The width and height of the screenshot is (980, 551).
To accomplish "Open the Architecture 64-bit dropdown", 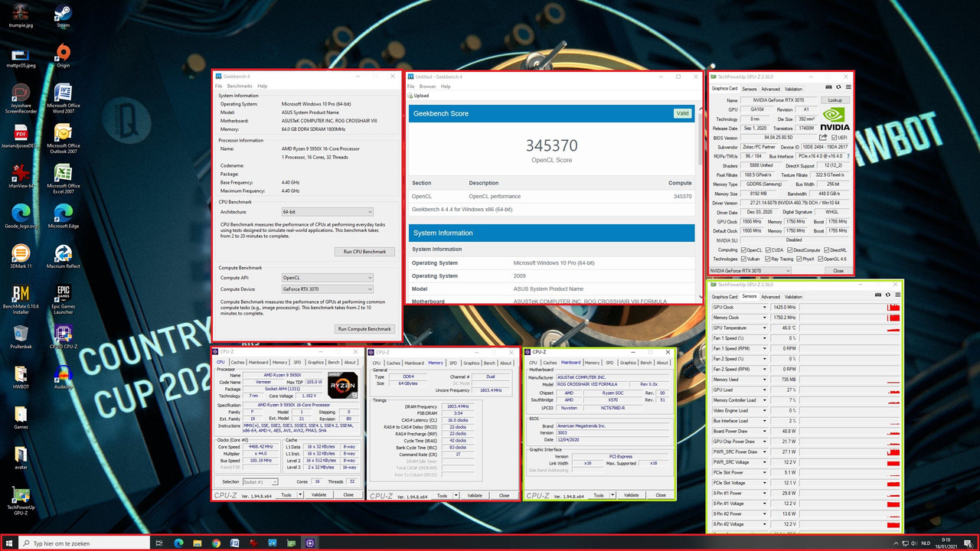I will click(x=327, y=211).
